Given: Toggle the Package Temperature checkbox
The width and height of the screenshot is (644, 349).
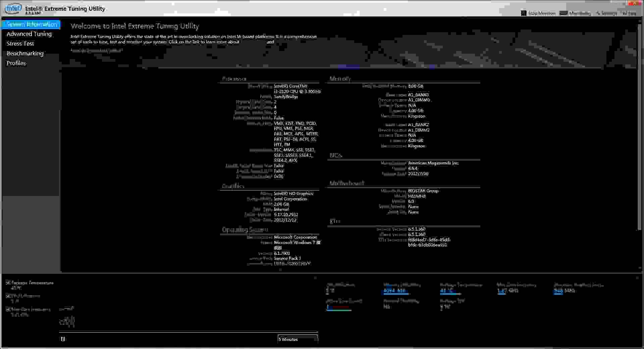Looking at the screenshot, I should click(x=8, y=283).
